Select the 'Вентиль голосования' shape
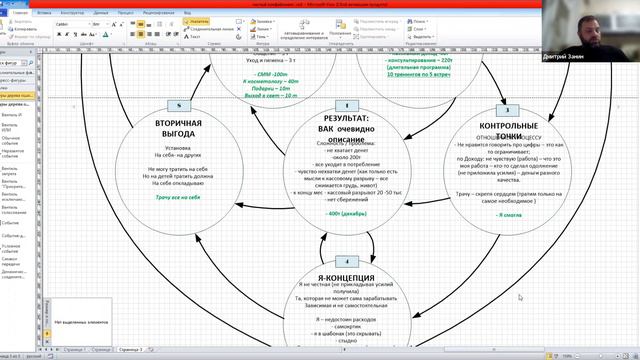 tap(14, 210)
